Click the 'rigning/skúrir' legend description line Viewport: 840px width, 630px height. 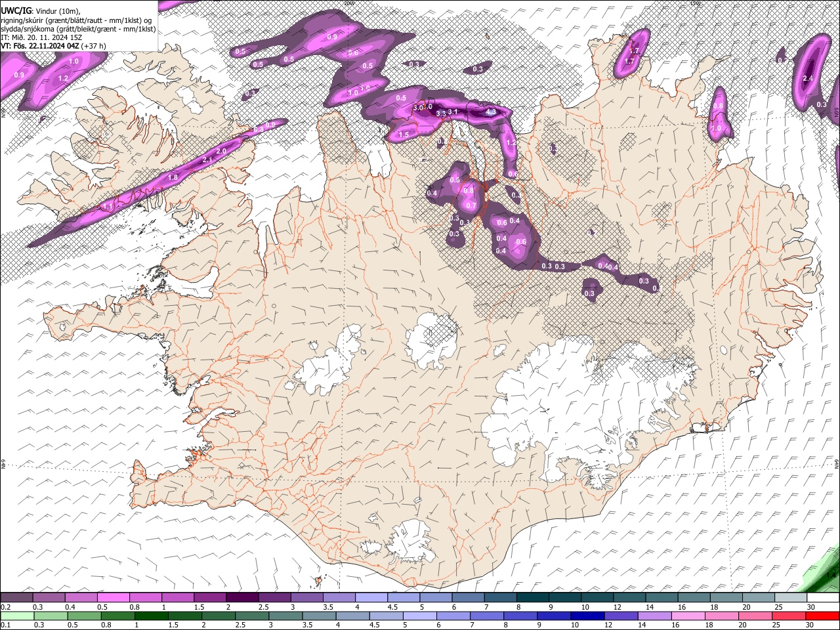click(x=76, y=20)
